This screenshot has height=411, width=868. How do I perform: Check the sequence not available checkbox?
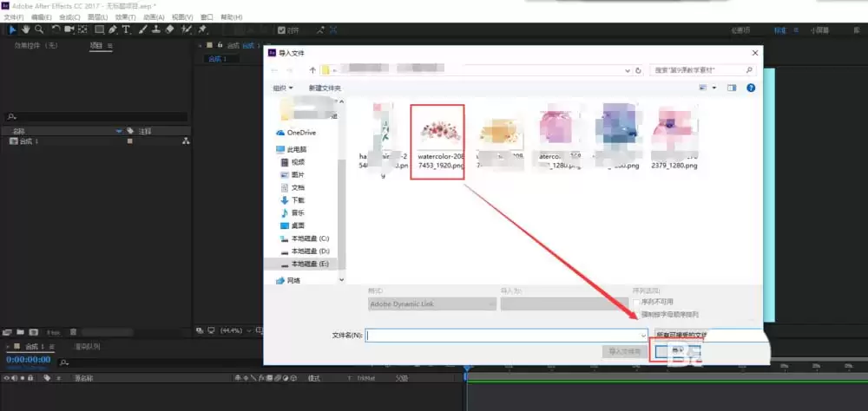(636, 302)
